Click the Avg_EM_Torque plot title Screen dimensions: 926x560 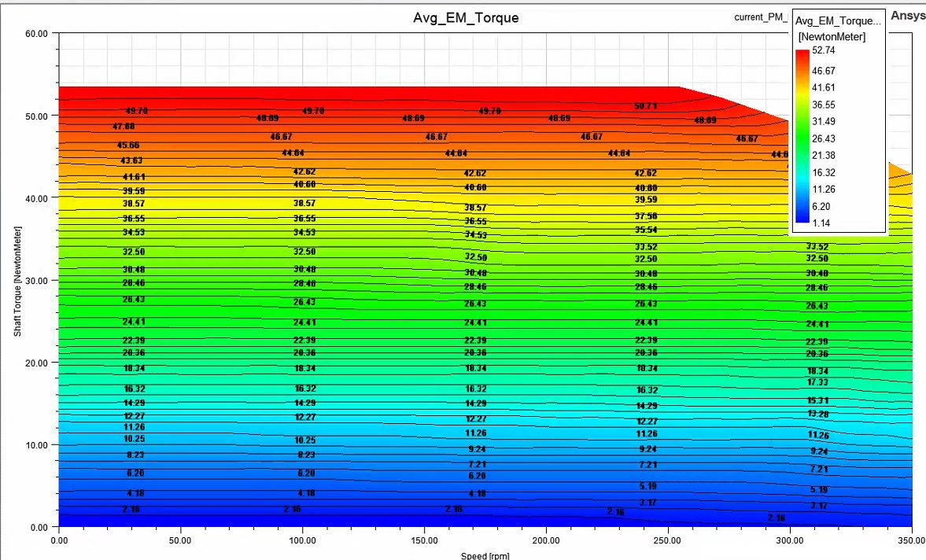point(466,18)
